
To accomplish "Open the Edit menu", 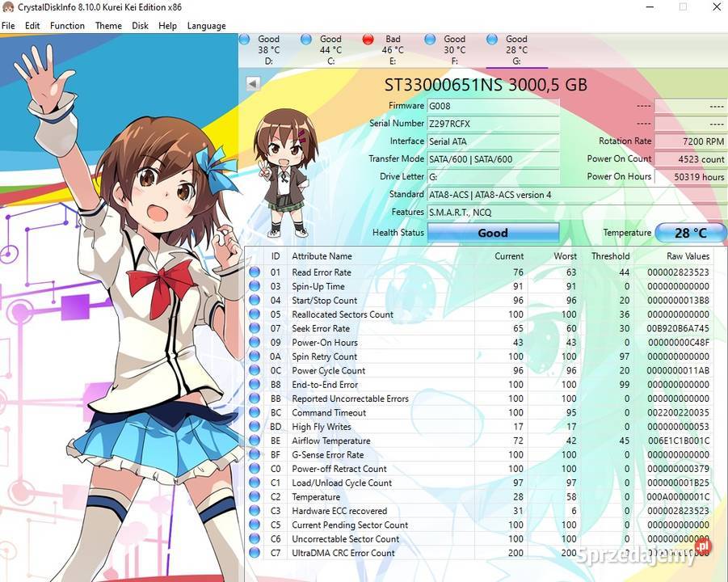I will 32,26.
